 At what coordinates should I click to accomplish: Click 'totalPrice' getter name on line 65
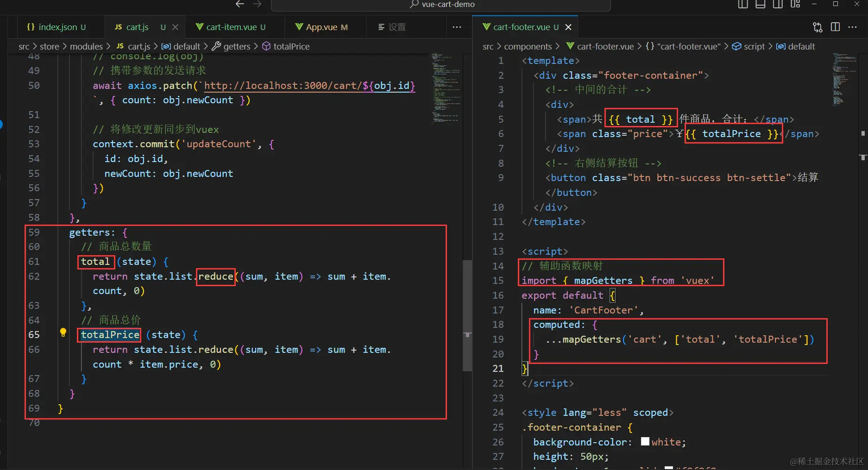click(110, 335)
